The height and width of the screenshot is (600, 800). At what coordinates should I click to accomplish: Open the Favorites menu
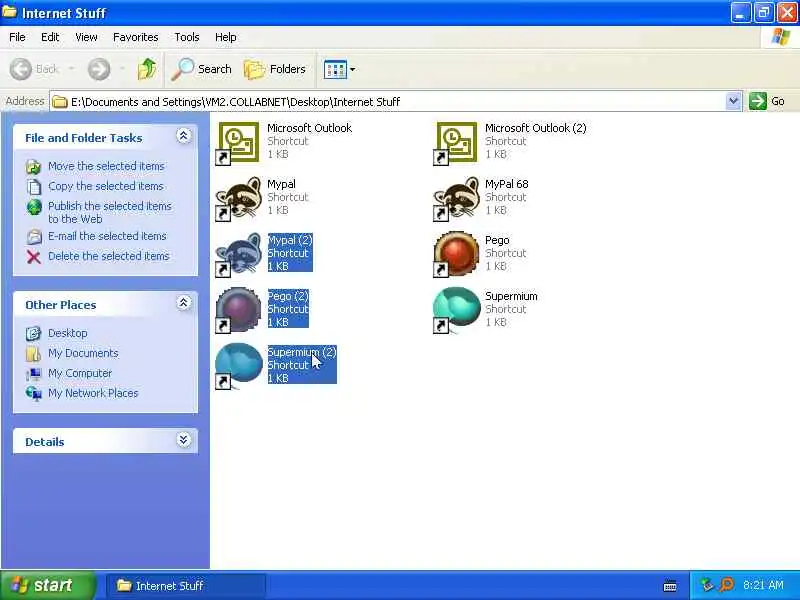coord(136,37)
